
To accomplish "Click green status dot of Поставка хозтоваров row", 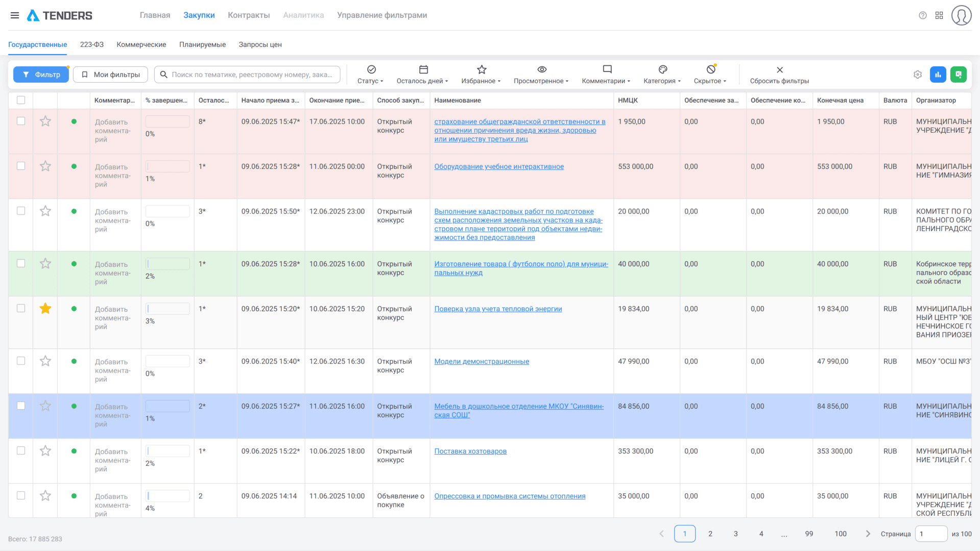I will [x=74, y=451].
